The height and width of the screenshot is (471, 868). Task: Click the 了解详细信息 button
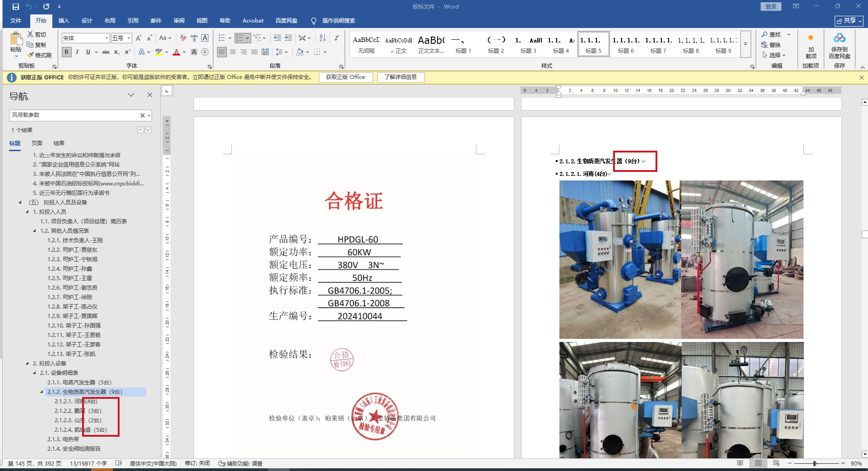[x=401, y=77]
